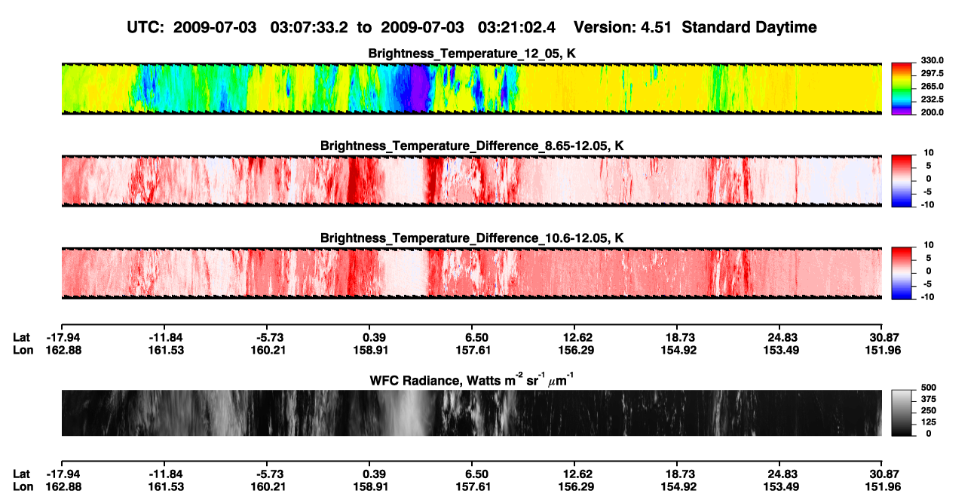980x503 pixels.
Task: Select the 10.6-12.05 difference red-blue colorbar
Action: tap(902, 273)
